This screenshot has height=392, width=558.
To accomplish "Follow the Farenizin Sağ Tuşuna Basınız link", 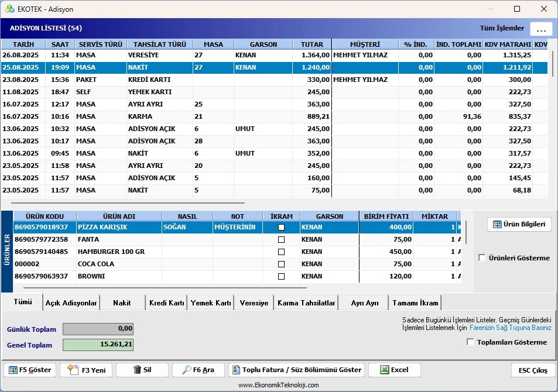I will pos(511,328).
